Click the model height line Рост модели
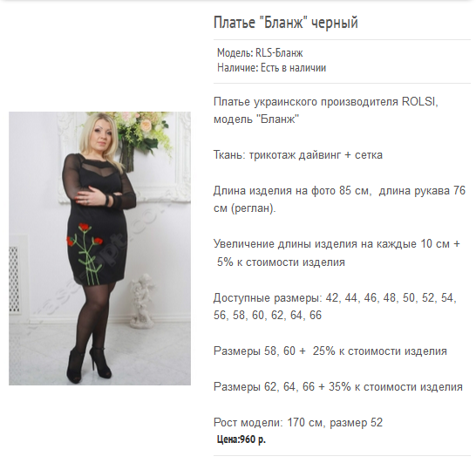The height and width of the screenshot is (470, 476). coord(298,422)
